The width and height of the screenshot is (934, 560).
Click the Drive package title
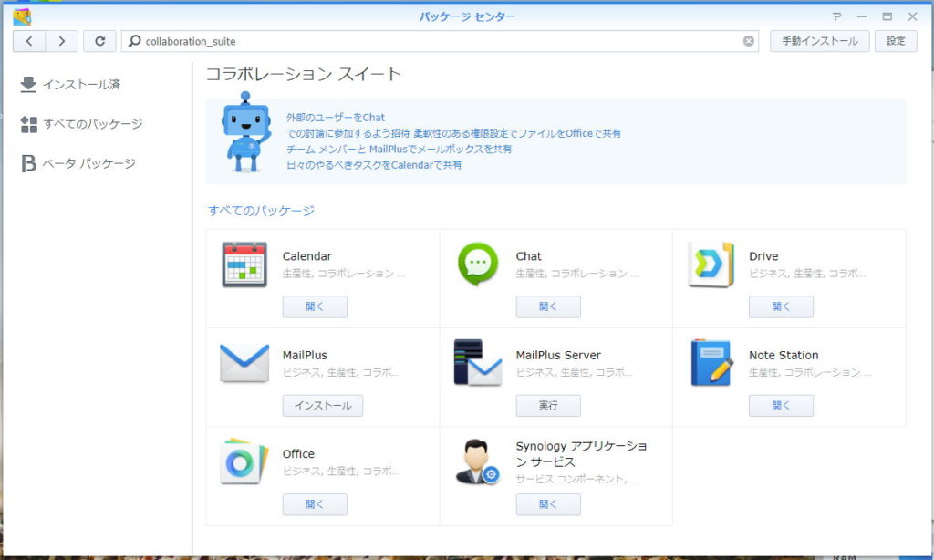(x=763, y=256)
